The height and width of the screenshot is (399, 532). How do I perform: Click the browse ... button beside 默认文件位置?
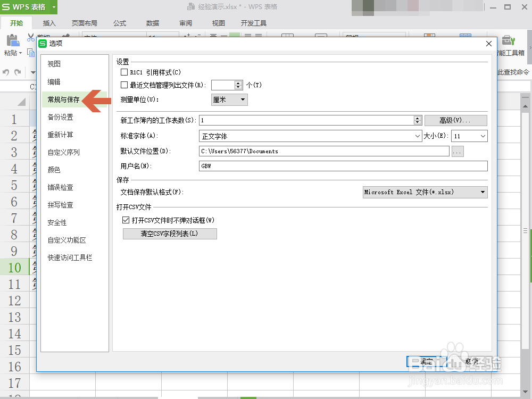(x=458, y=151)
